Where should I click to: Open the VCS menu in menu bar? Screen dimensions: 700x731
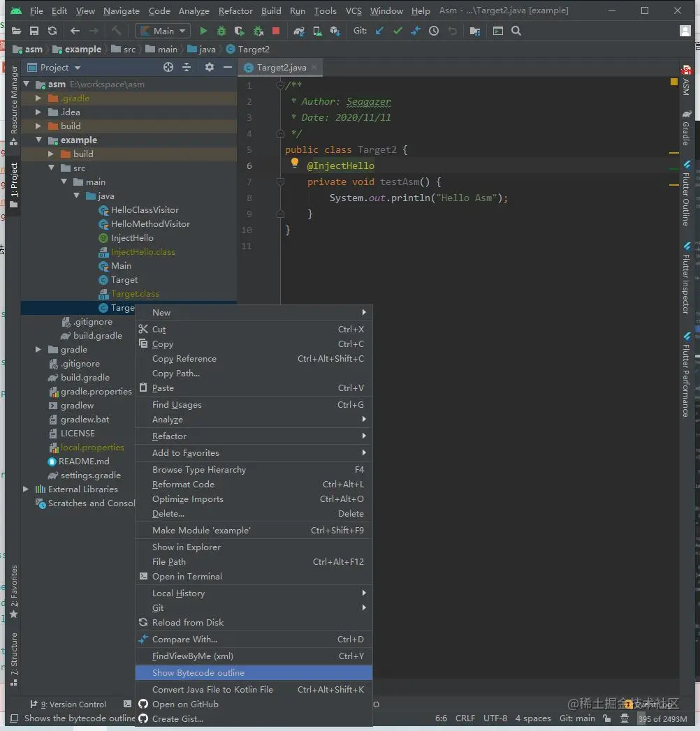353,10
